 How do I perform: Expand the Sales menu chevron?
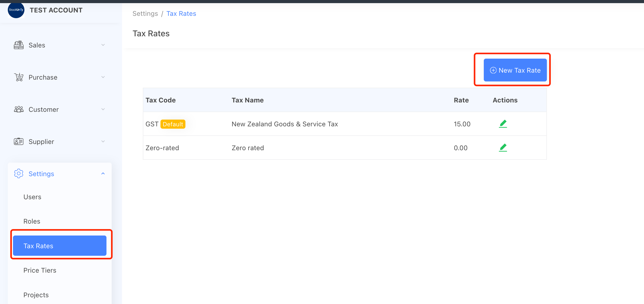point(103,45)
